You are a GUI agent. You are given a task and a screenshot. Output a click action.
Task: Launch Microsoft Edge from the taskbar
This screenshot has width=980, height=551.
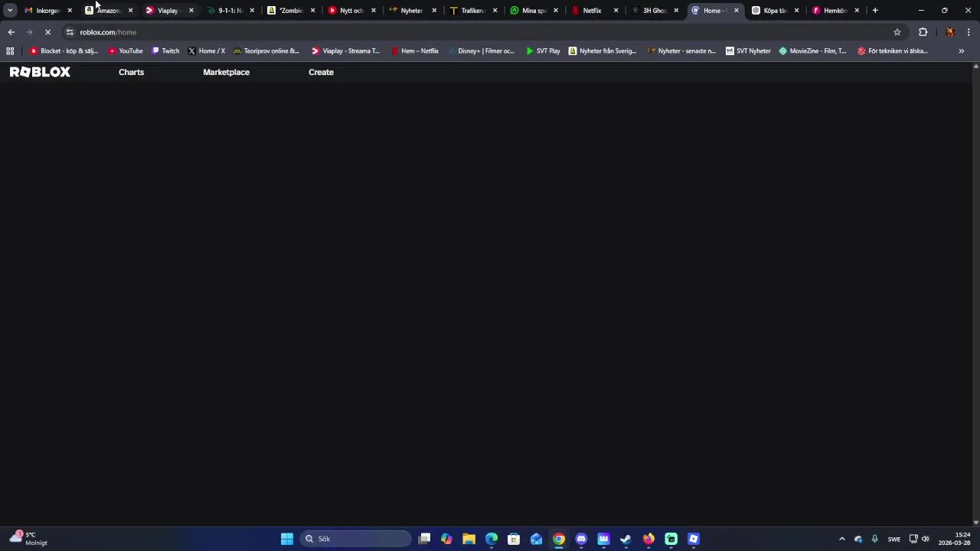492,539
